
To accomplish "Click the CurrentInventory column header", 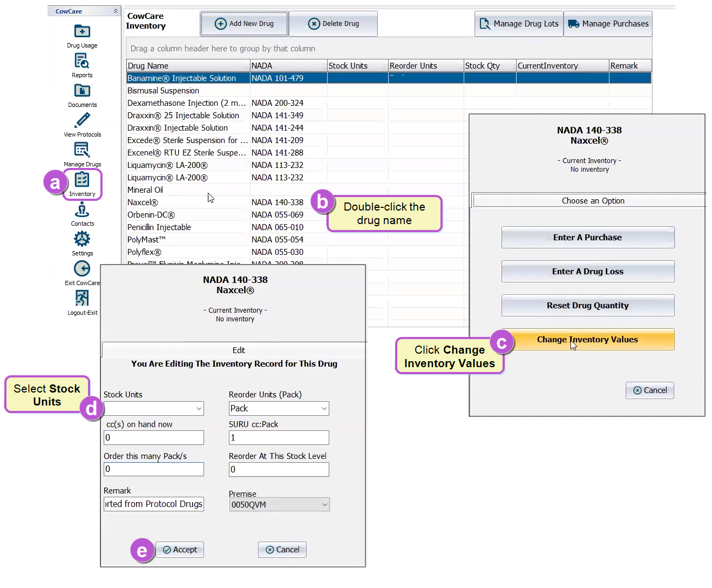I will point(562,65).
